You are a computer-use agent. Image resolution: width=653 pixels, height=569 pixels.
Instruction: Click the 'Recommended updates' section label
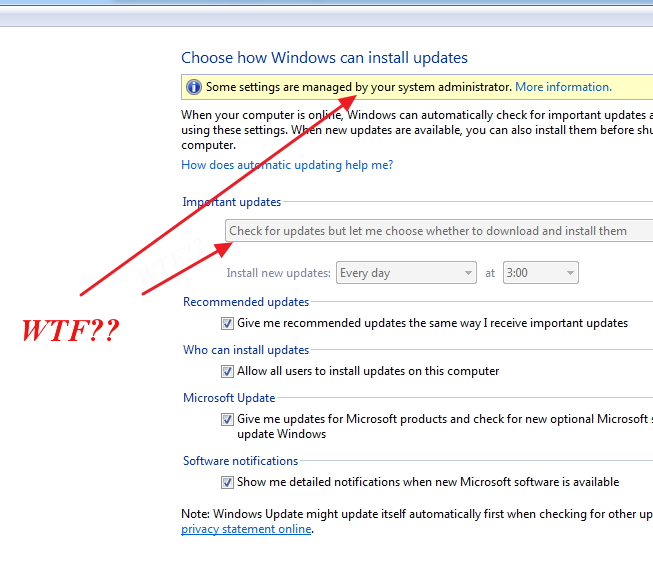tap(246, 302)
